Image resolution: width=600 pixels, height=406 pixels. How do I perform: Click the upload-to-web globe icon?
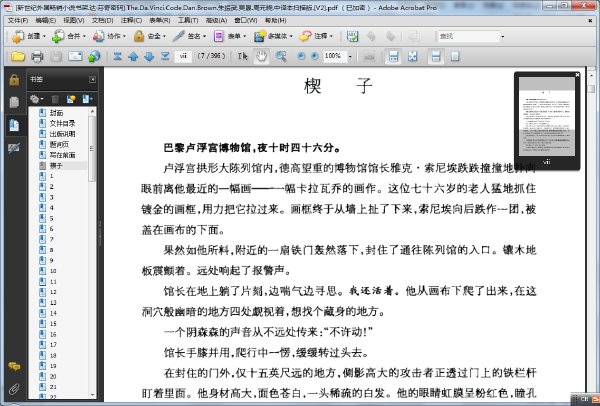(x=94, y=57)
